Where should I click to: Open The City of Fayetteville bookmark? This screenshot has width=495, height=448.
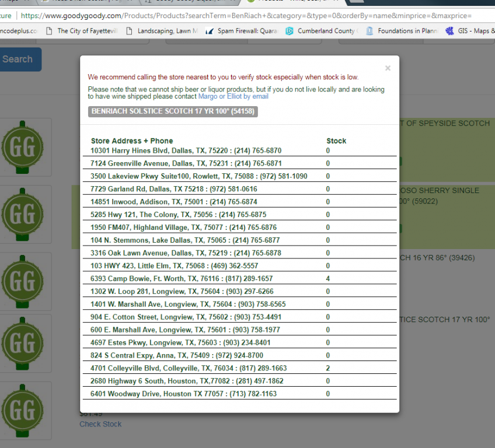(x=82, y=31)
